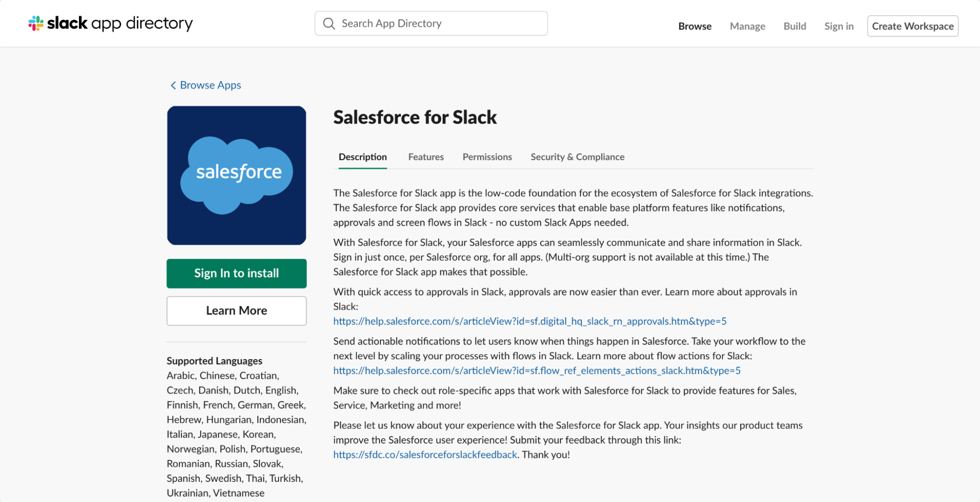Image resolution: width=980 pixels, height=502 pixels.
Task: Open the flow actions help article link
Action: tap(537, 371)
